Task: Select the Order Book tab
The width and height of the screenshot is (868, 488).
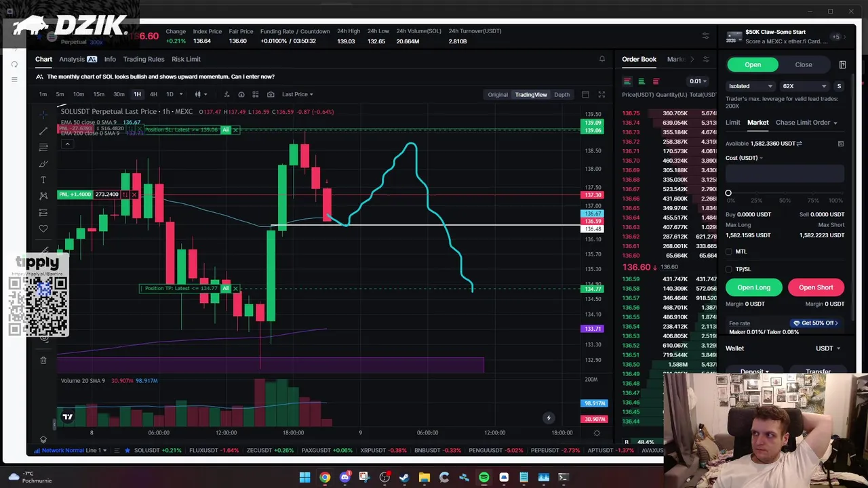Action: pos(639,59)
